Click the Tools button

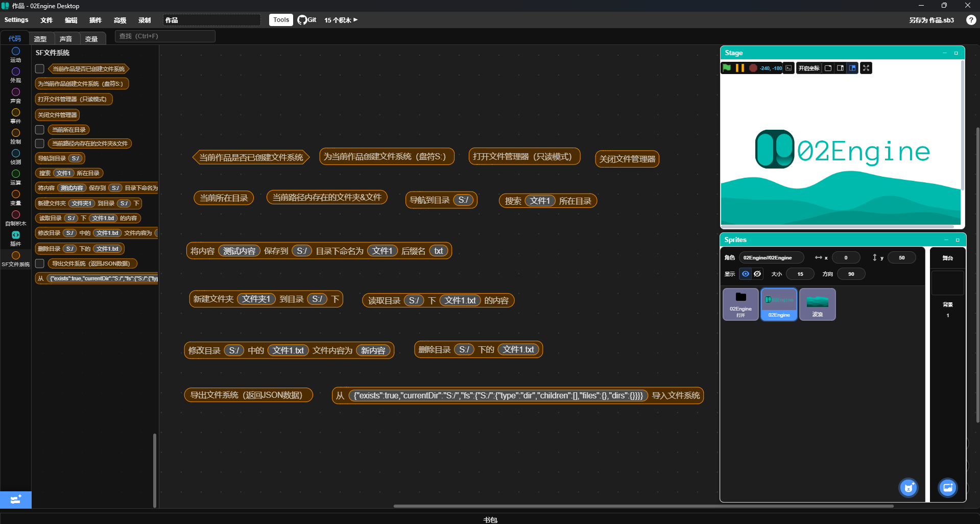[281, 20]
